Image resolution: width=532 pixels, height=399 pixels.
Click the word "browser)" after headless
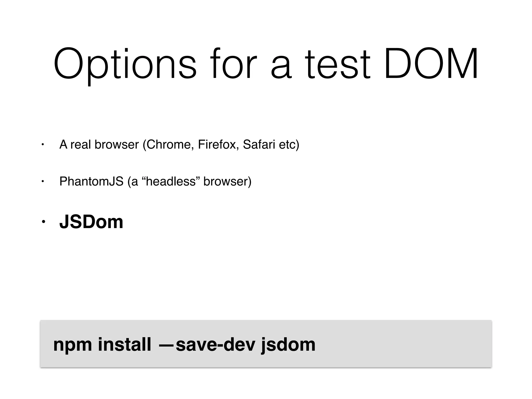tap(227, 181)
